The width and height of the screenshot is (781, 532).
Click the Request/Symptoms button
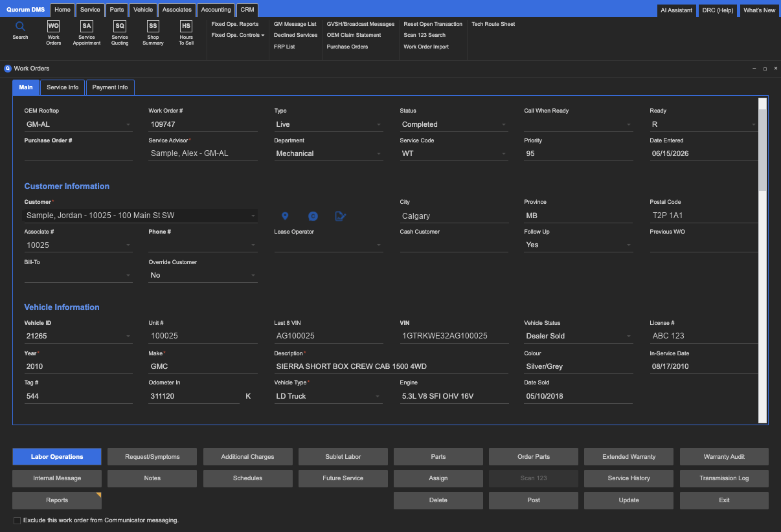152,457
